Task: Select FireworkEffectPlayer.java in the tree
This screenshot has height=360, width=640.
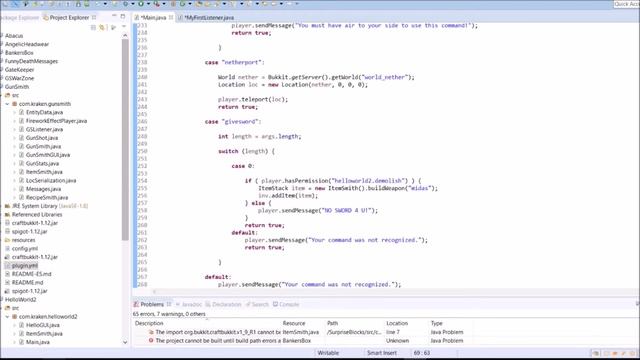Action: (56, 121)
